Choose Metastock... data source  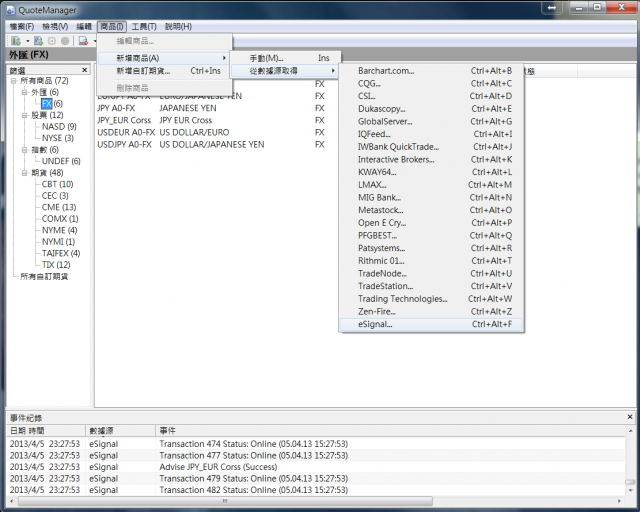pyautogui.click(x=431, y=210)
